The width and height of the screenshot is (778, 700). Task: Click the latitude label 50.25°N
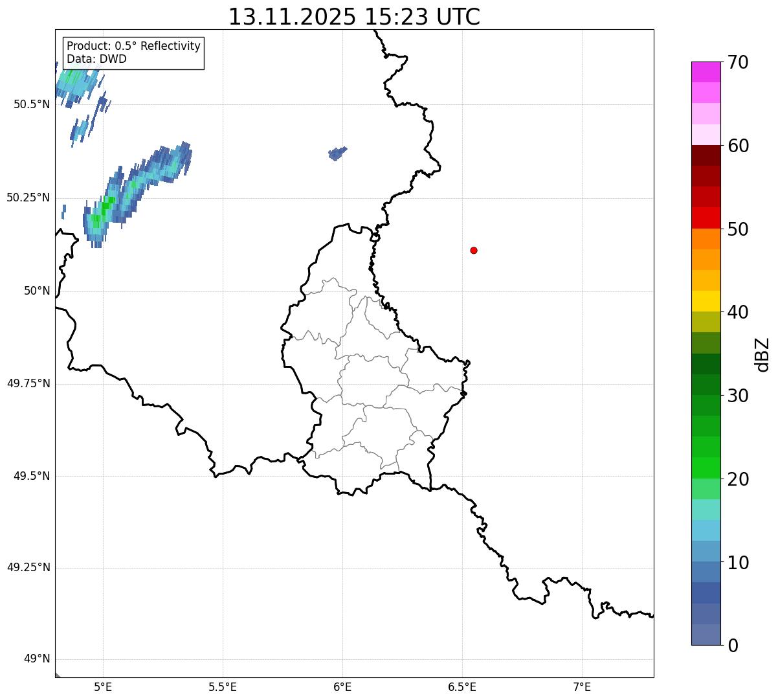[28, 198]
